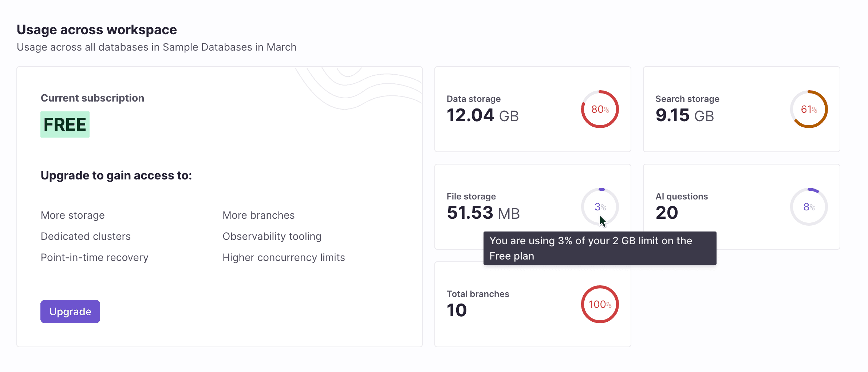Select the Data storage progress ring

coord(599,109)
